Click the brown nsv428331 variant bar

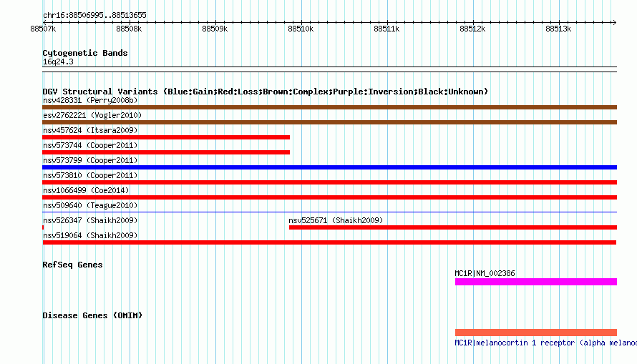(x=329, y=107)
